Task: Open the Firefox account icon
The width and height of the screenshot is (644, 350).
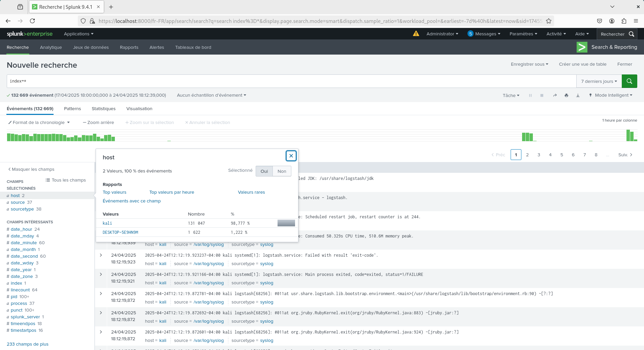Action: point(612,21)
